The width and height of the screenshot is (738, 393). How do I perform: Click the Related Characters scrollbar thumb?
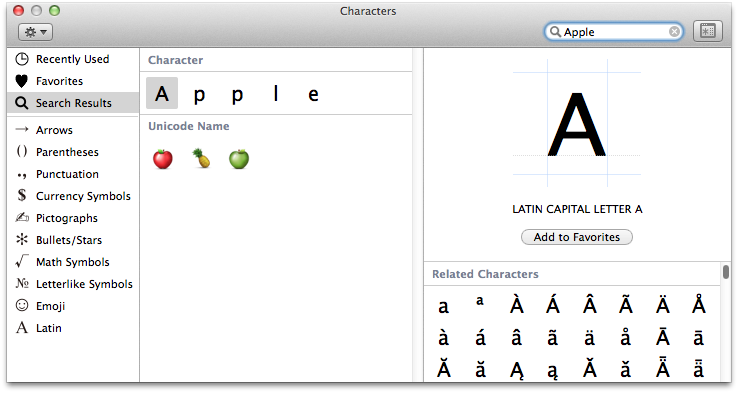[726, 272]
